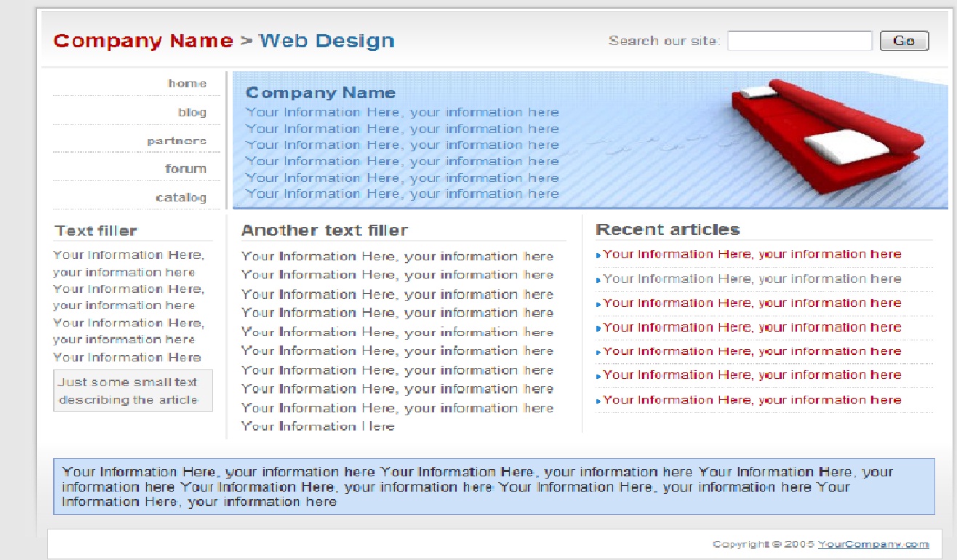This screenshot has width=957, height=560.
Task: Click the 'Copyright © 2005' footer text
Action: tap(764, 544)
